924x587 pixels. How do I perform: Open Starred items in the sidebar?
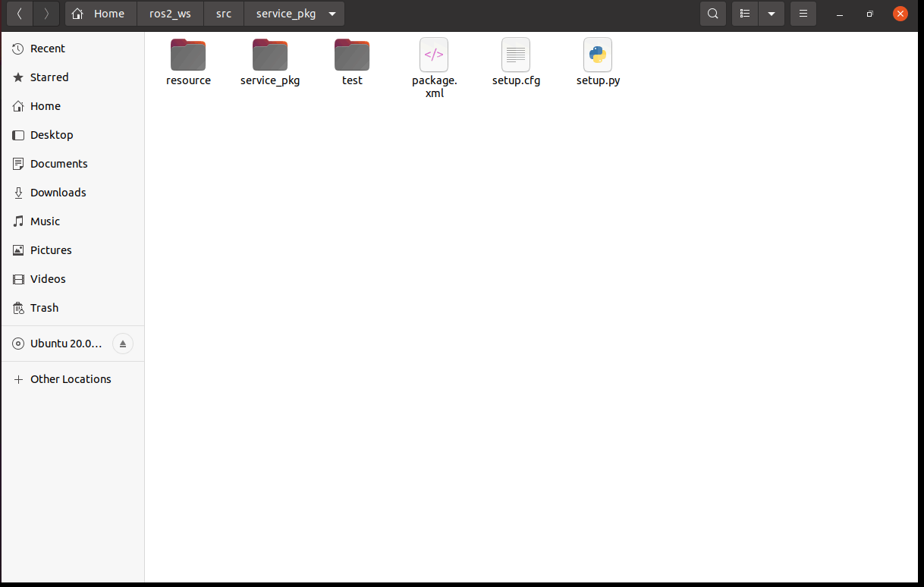click(x=49, y=77)
